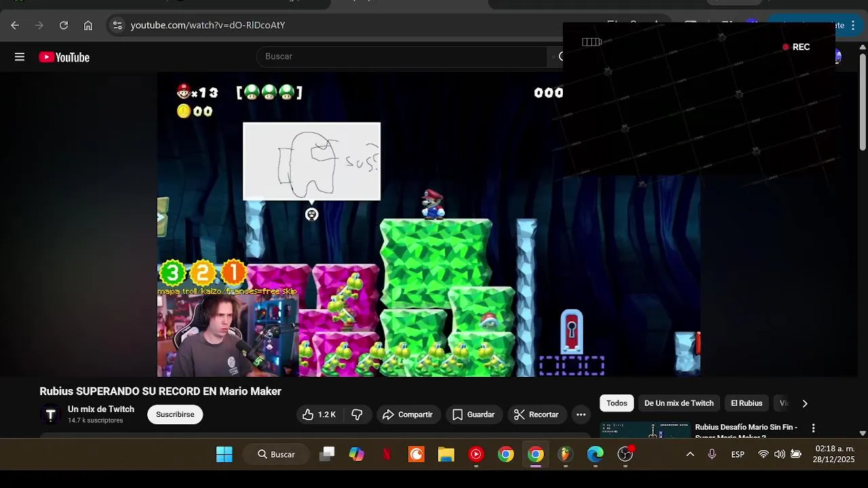Click the Recortar clip button

536,415
